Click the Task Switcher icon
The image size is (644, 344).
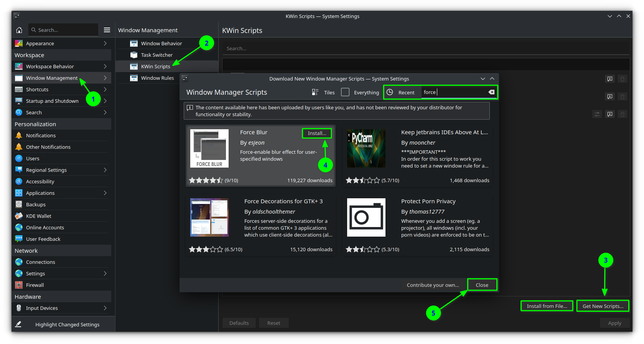pos(134,55)
